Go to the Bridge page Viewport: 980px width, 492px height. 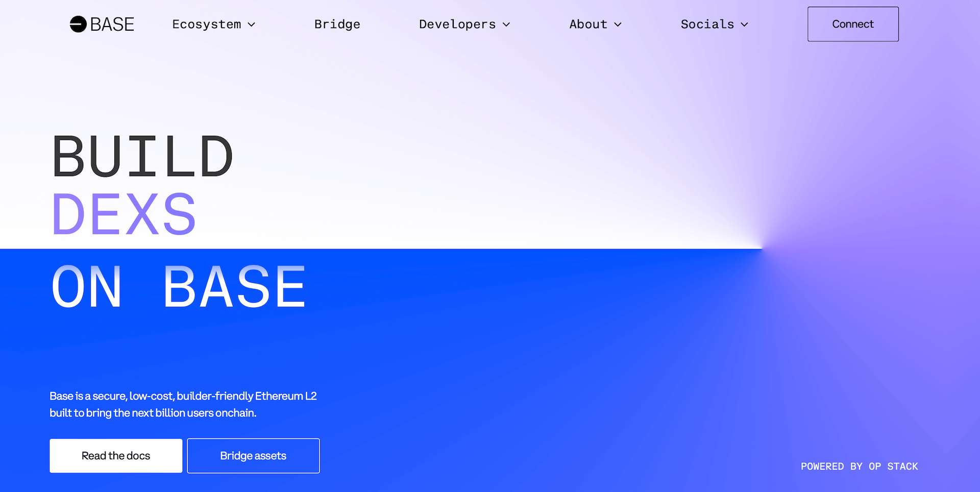pyautogui.click(x=337, y=24)
